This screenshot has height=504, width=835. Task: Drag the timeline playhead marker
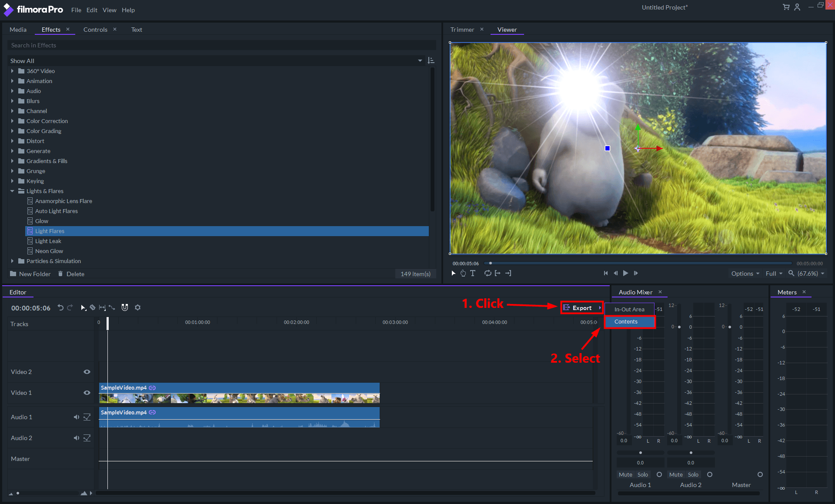[x=108, y=322]
